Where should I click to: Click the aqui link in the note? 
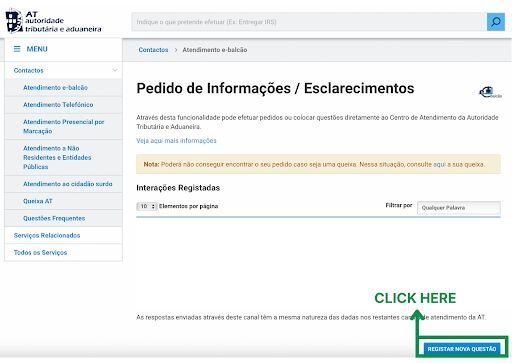(439, 164)
